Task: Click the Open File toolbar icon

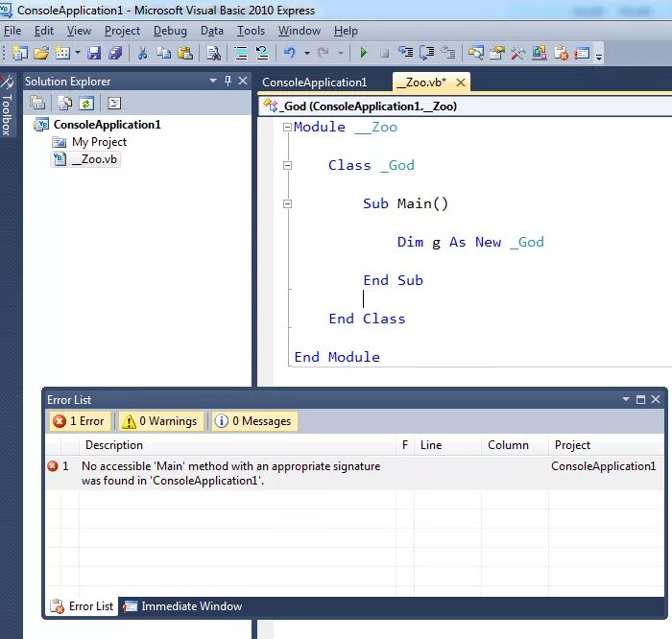Action: point(41,53)
